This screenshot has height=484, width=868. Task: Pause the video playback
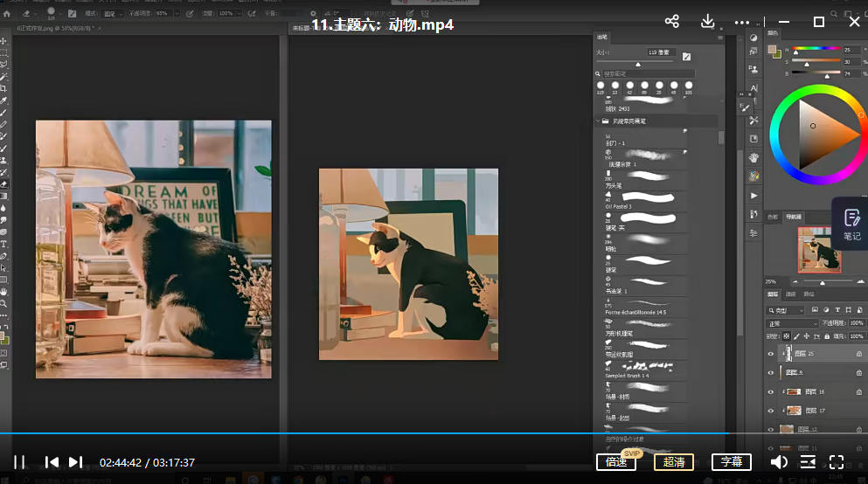pos(19,462)
